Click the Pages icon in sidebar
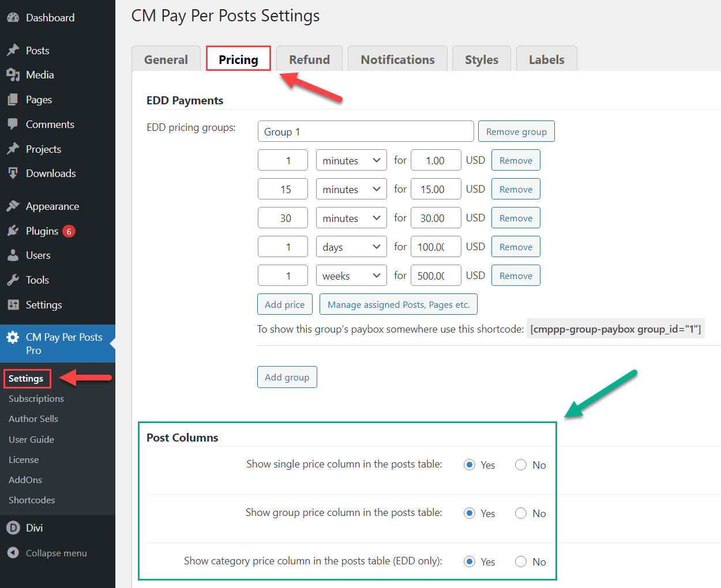Viewport: 721px width, 588px height. (13, 100)
